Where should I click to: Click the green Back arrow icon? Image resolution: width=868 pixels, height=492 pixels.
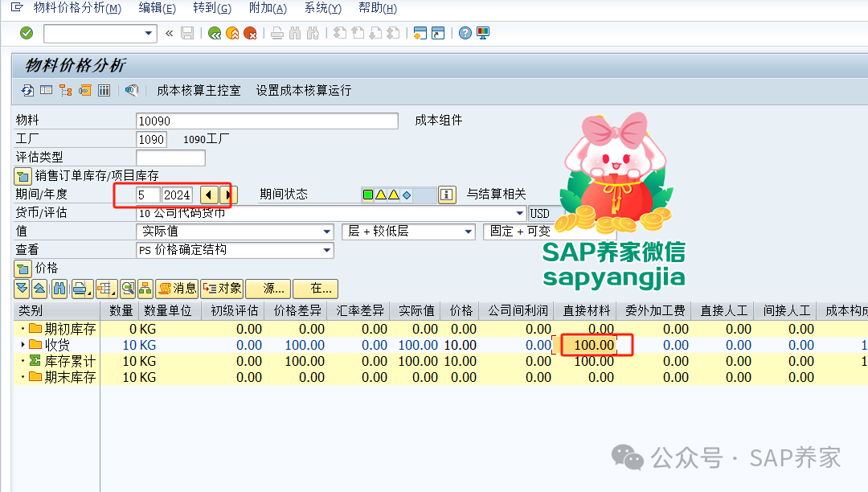(x=215, y=33)
